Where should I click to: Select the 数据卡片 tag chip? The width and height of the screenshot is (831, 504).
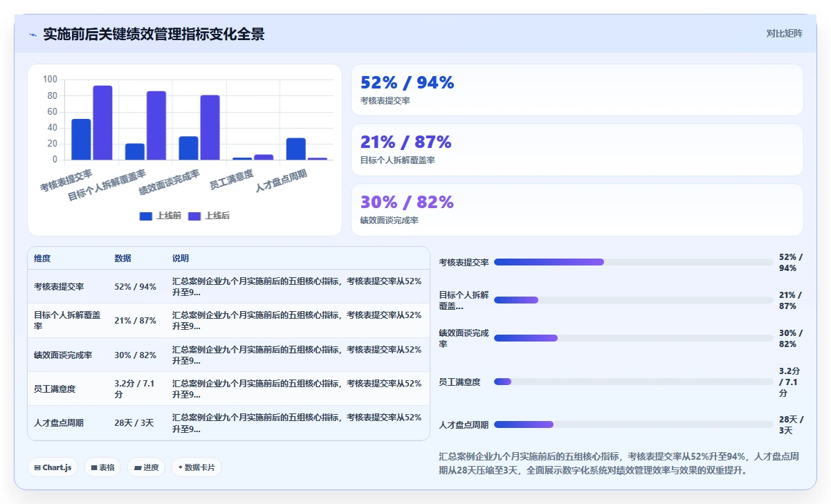tap(197, 467)
